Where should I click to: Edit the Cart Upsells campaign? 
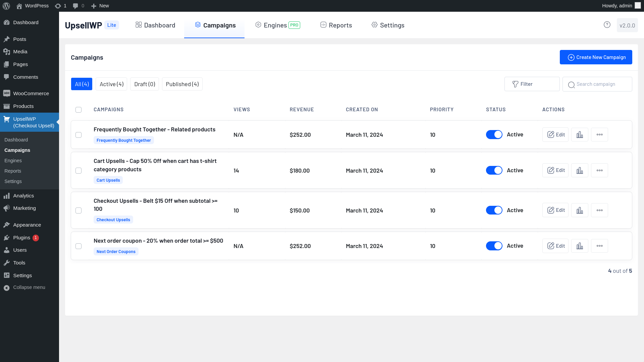point(555,170)
